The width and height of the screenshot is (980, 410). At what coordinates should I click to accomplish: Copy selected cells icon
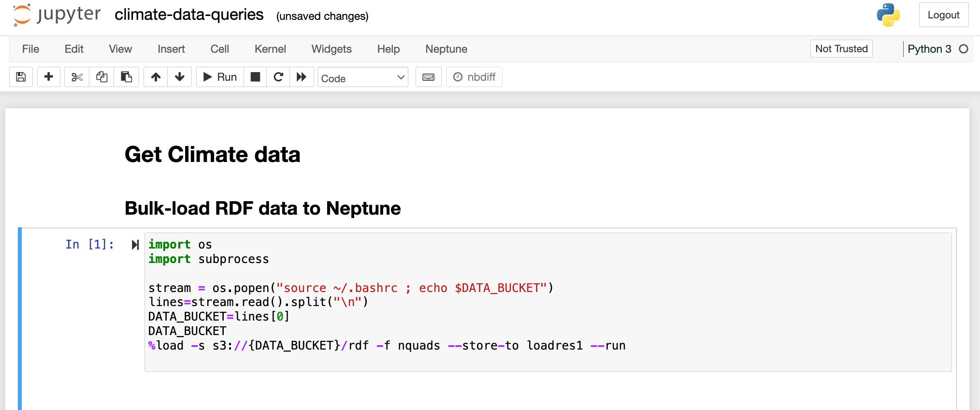(101, 77)
